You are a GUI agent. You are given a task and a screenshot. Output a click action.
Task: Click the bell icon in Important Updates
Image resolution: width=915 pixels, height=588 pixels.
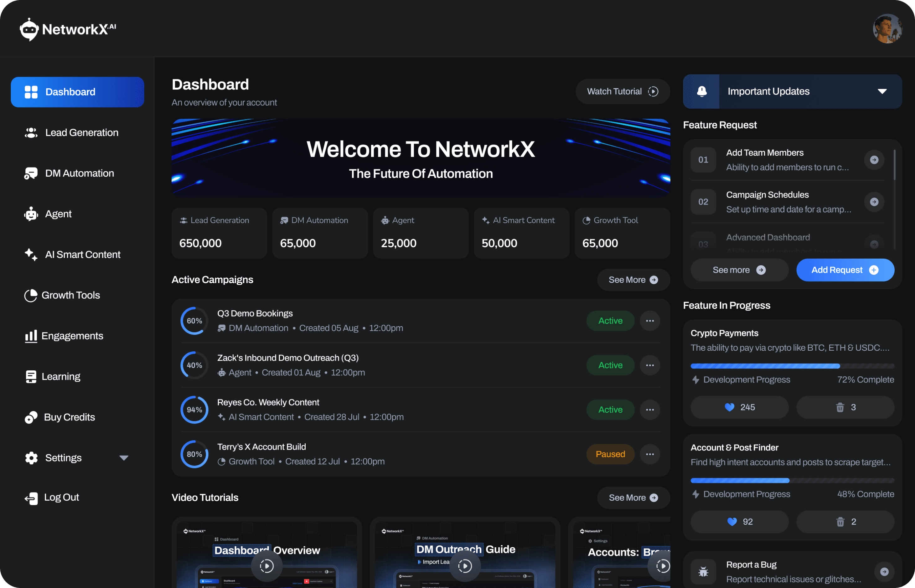pos(701,91)
